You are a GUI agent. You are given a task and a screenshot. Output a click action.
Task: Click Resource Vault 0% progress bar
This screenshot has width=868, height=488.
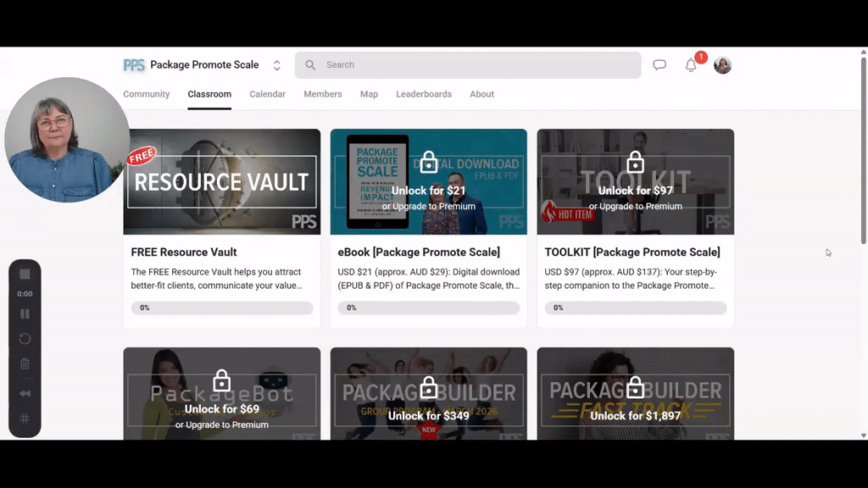(222, 308)
